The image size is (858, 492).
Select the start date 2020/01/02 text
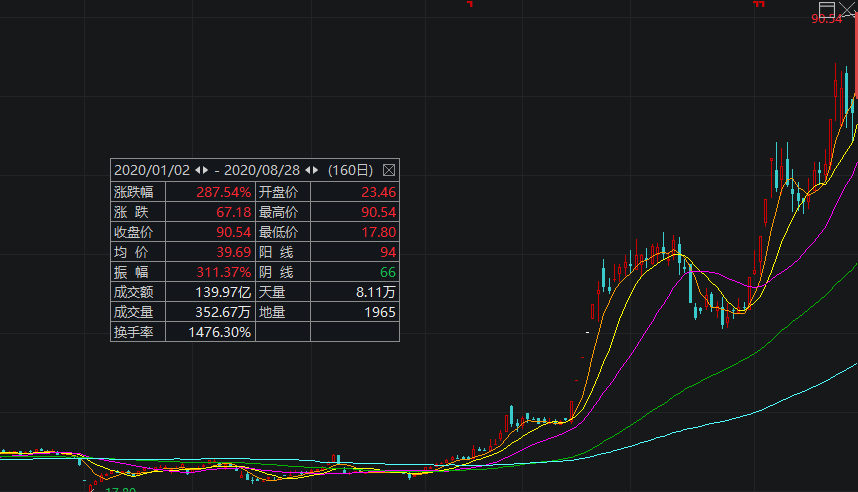[x=153, y=170]
